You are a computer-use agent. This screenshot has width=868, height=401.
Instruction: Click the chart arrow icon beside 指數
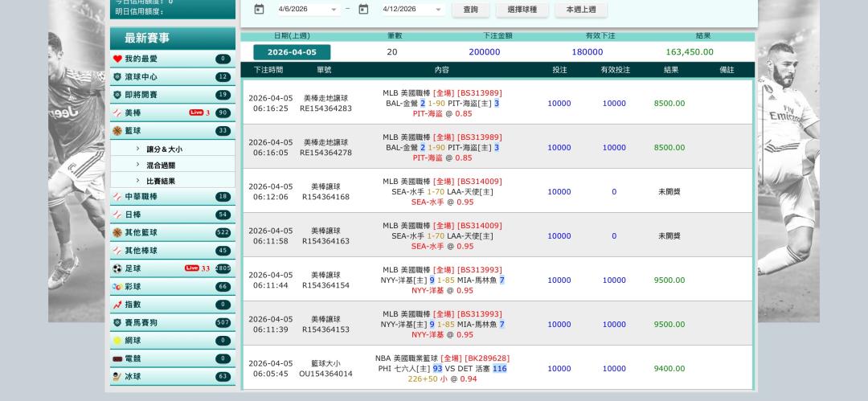[117, 305]
